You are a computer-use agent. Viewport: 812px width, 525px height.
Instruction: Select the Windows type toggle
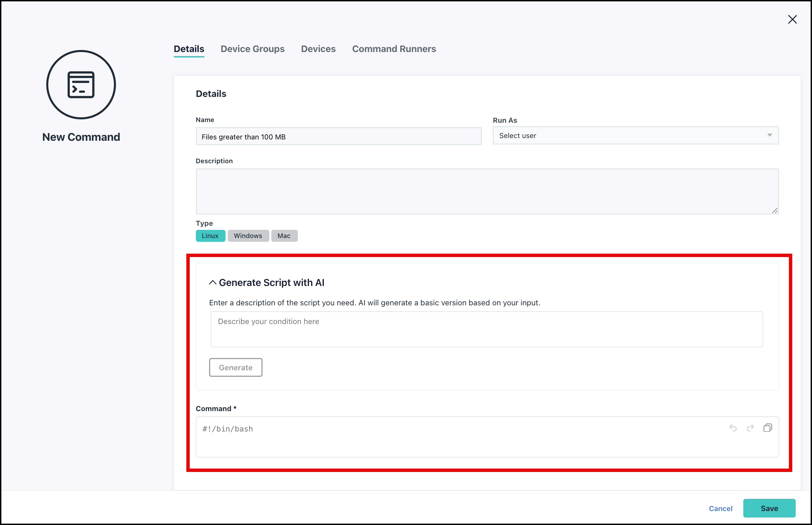point(248,236)
